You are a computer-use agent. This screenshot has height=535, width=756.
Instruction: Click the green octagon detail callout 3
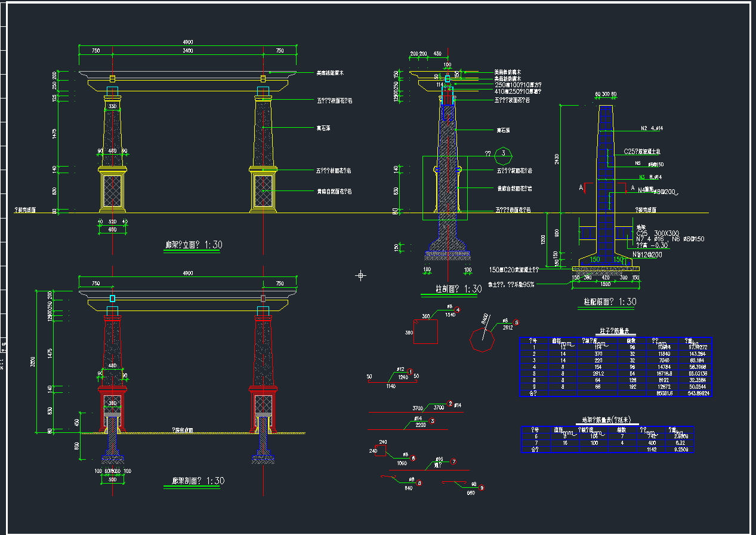(505, 154)
